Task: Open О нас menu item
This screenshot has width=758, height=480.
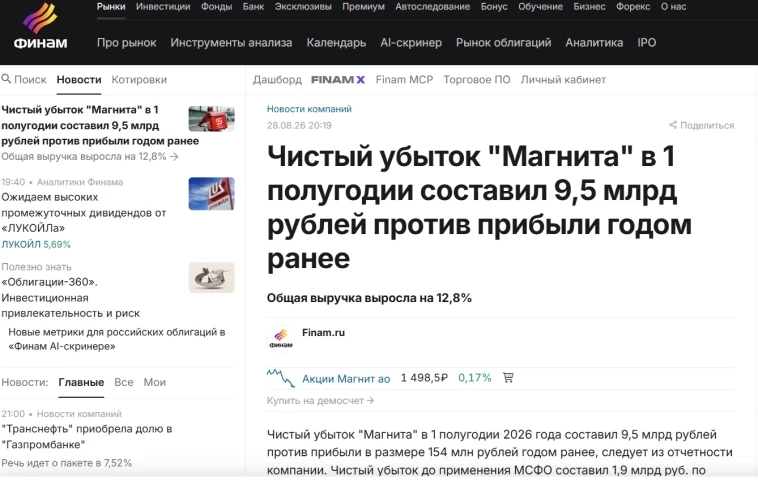Action: tap(673, 7)
